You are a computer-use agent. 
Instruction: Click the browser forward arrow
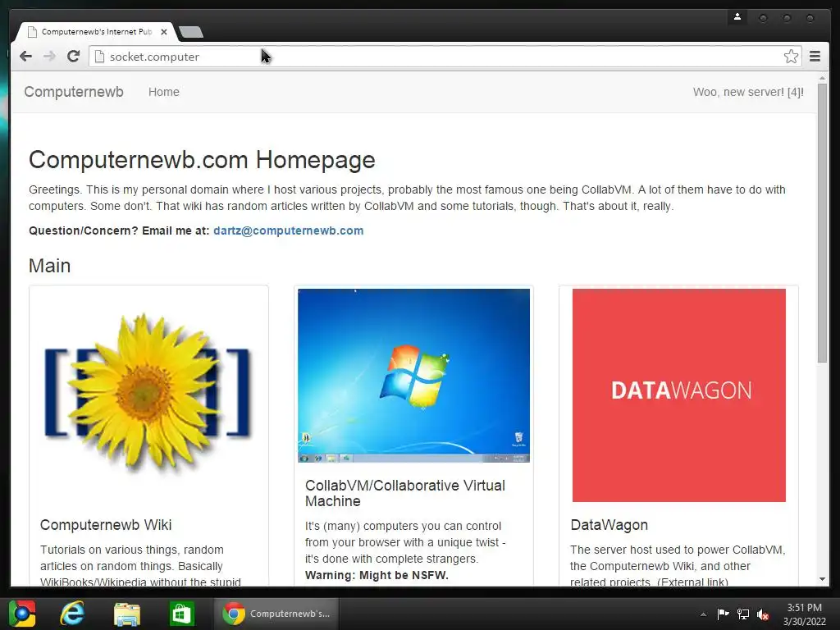(x=49, y=57)
